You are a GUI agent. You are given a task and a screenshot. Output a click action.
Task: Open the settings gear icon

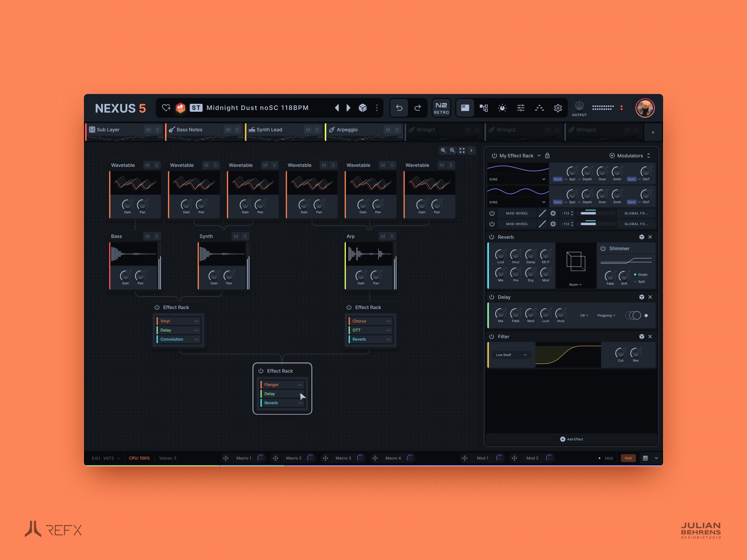[558, 108]
